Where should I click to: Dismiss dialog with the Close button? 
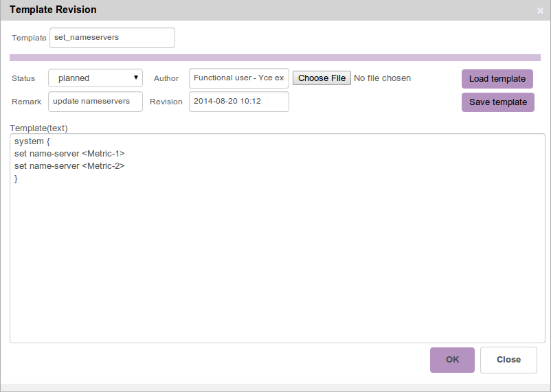(508, 360)
